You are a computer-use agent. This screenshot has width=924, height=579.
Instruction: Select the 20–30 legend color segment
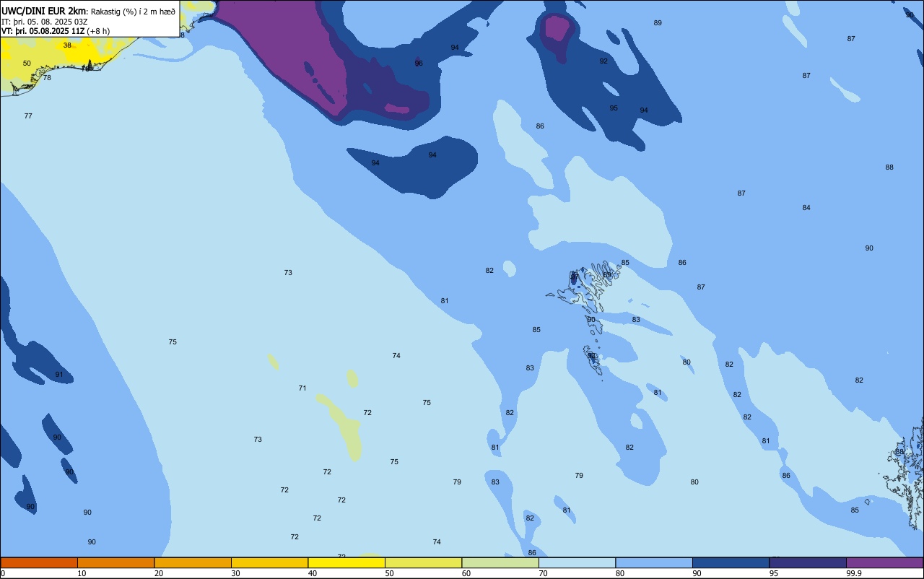(x=193, y=562)
